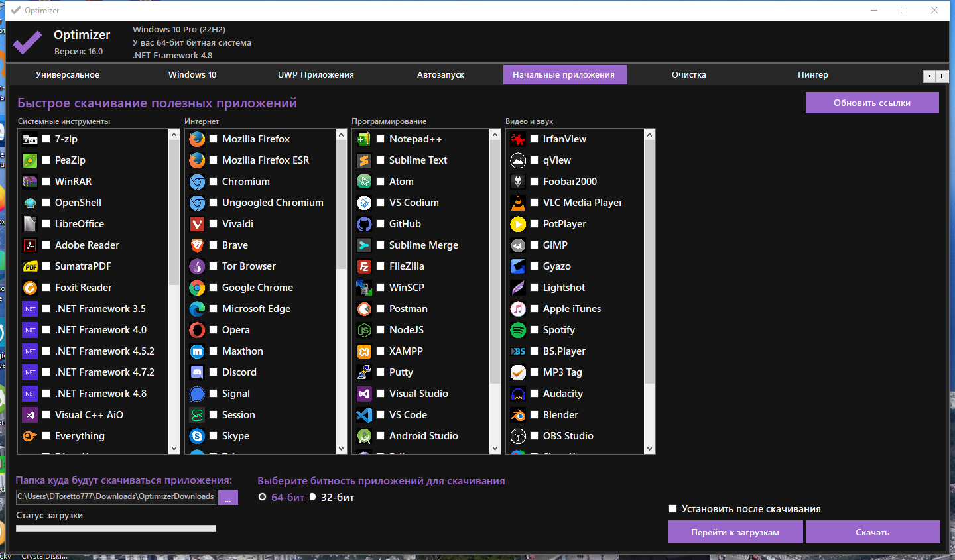Viewport: 955px width, 560px height.
Task: Click the Skype icon
Action: click(x=197, y=436)
